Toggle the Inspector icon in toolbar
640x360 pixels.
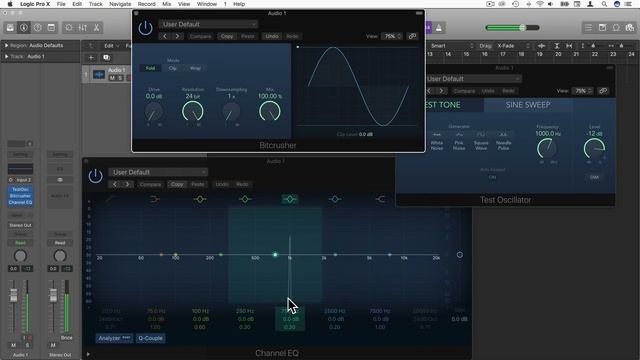pyautogui.click(x=24, y=28)
